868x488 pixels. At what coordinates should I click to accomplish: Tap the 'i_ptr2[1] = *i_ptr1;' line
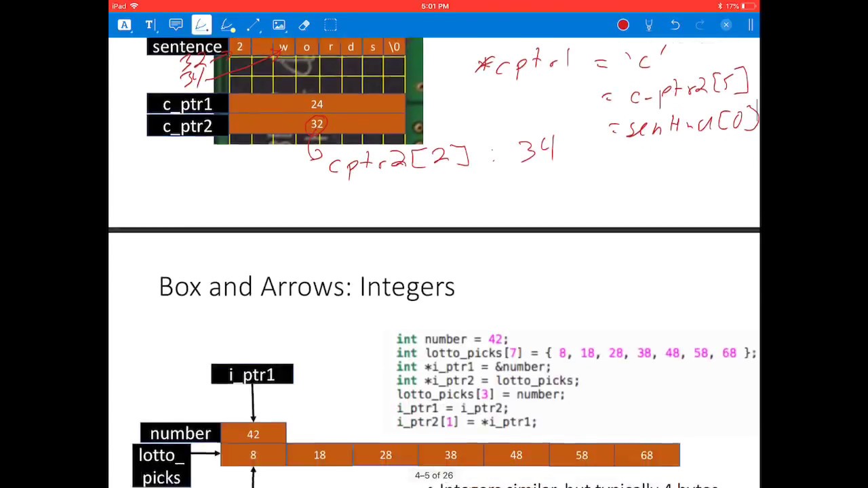467,422
